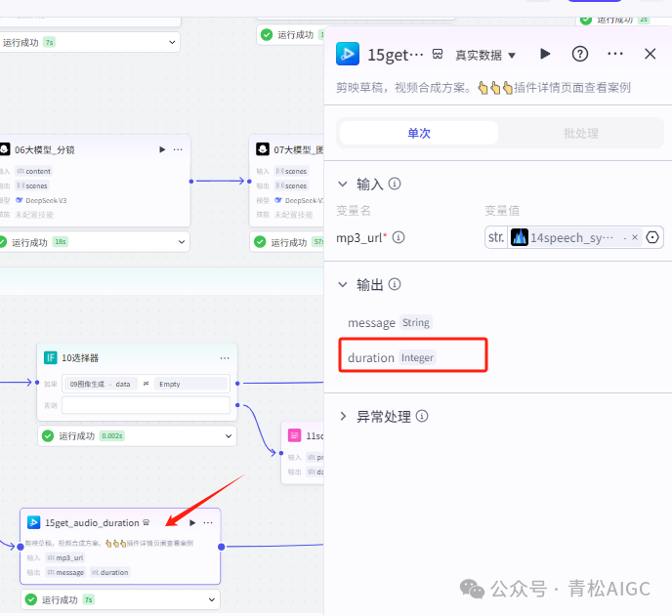Click scenes output tag in 06大模型_分镜 node

(32, 185)
